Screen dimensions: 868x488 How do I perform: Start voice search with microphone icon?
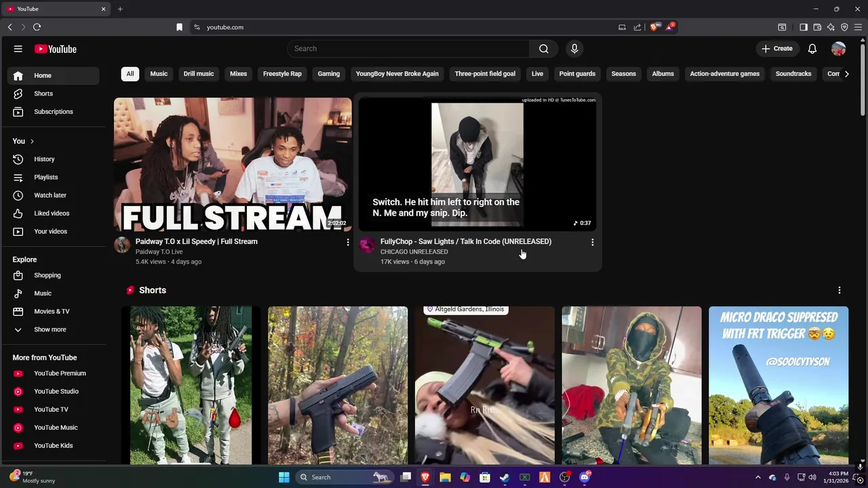point(574,49)
